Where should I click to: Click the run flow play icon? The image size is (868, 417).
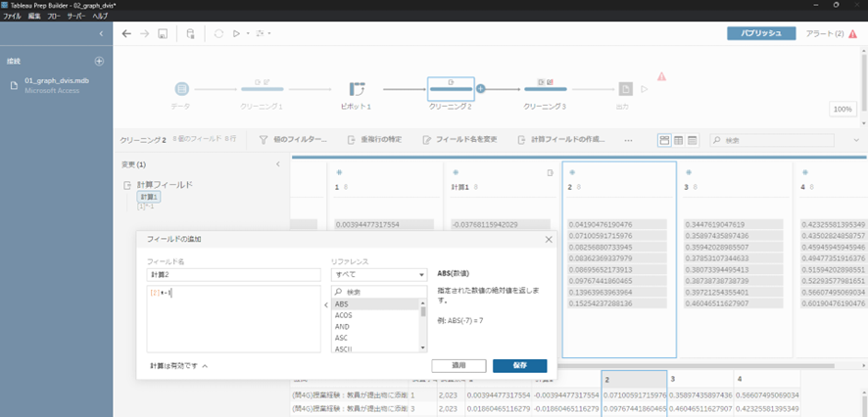pyautogui.click(x=236, y=33)
